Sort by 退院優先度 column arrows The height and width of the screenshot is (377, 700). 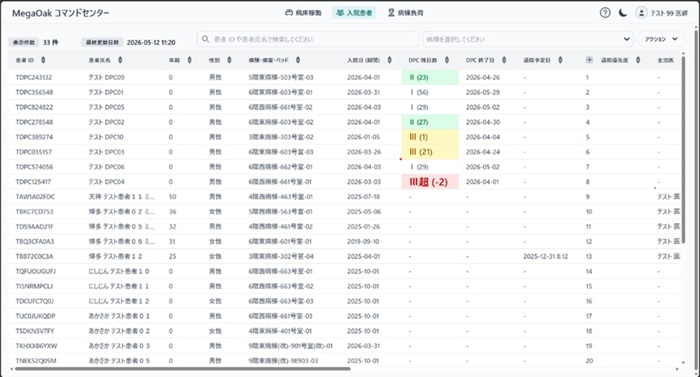[638, 60]
